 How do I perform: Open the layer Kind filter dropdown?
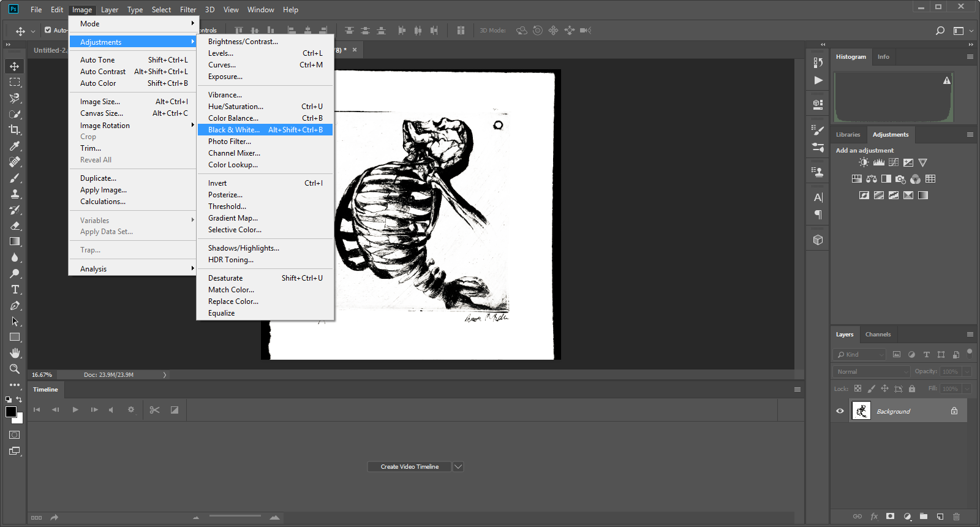[x=859, y=355]
